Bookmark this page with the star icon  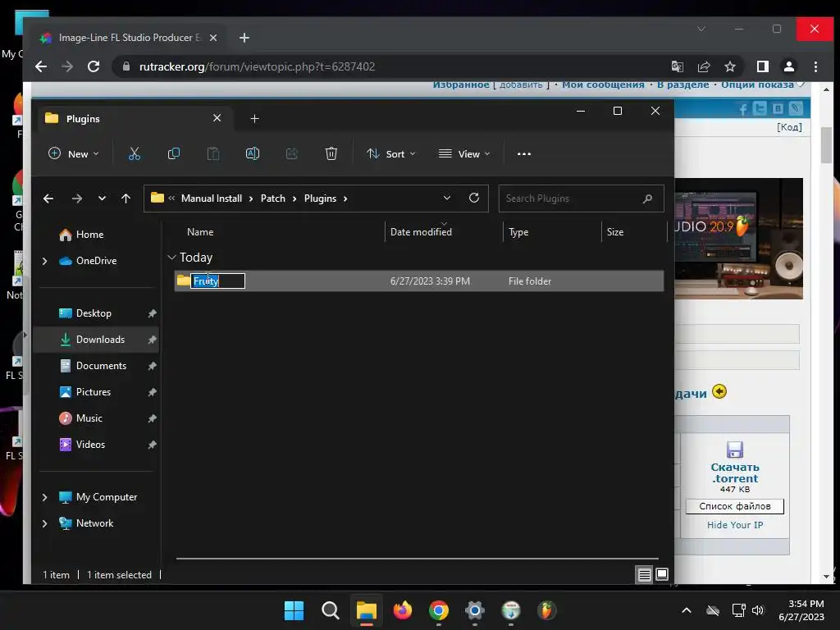[729, 66]
